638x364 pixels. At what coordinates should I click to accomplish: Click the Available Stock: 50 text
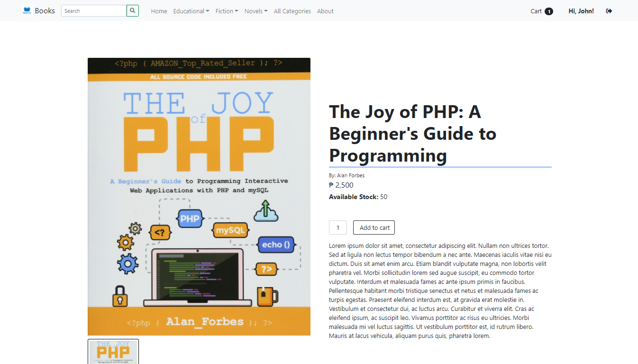pyautogui.click(x=358, y=197)
